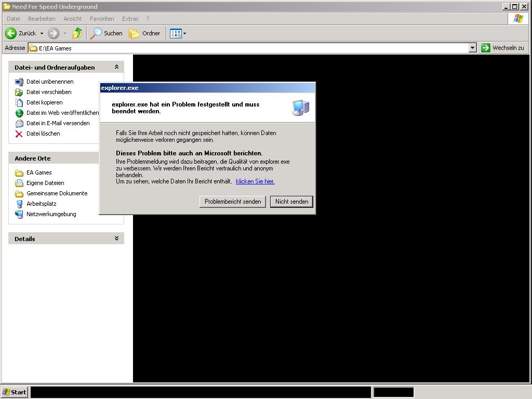Click the views icon in toolbar
Screen dimensions: 532x399
(x=176, y=34)
